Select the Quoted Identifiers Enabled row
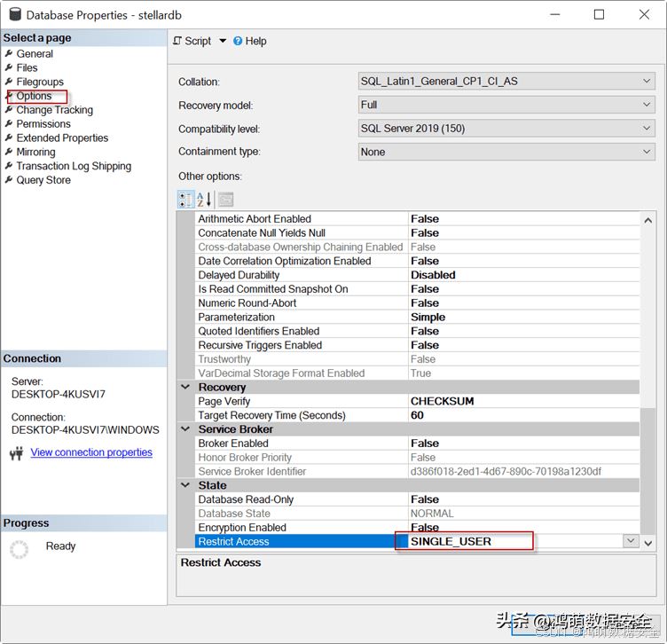667x644 pixels. point(419,331)
